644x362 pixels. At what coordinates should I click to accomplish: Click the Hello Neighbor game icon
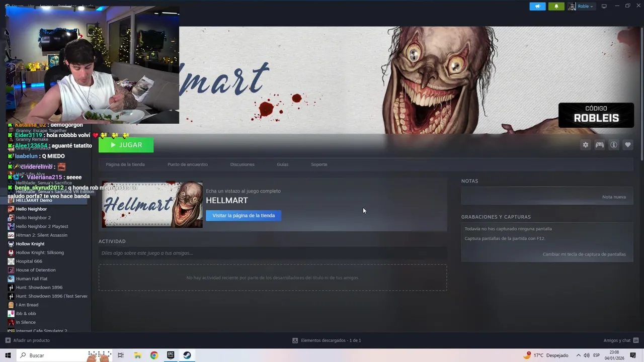(11, 209)
